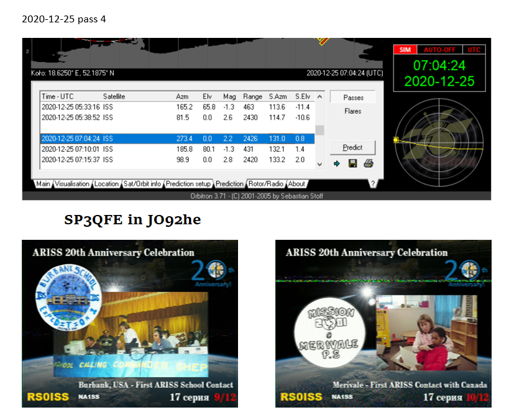Screen dimensions: 509x420
Task: Toggle the UTC time indicator
Action: pos(474,50)
